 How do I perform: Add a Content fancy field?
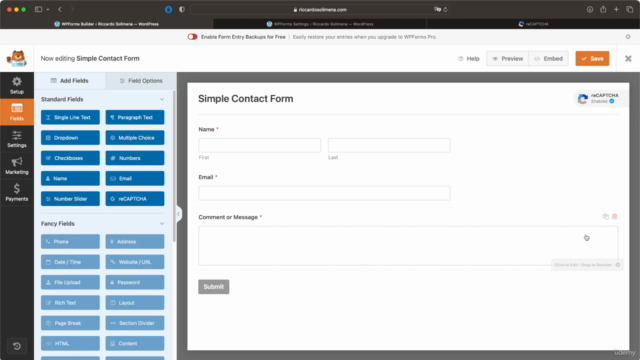pyautogui.click(x=135, y=343)
